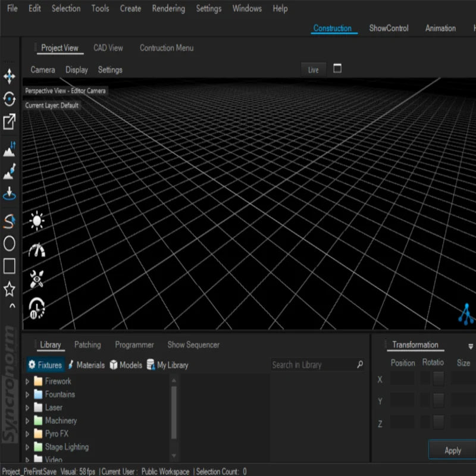Select the Rotate tool in left toolbar
The image size is (476, 476).
(x=10, y=99)
